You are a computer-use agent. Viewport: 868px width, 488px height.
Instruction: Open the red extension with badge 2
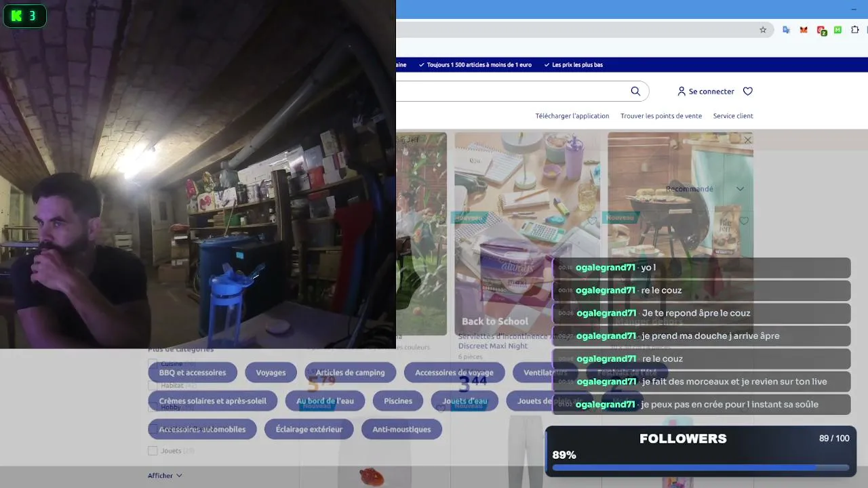tap(821, 30)
